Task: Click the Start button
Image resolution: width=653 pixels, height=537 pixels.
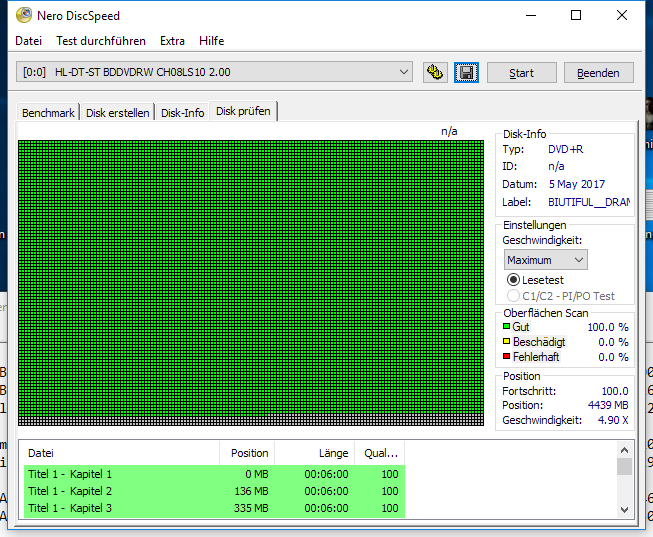Action: (521, 73)
